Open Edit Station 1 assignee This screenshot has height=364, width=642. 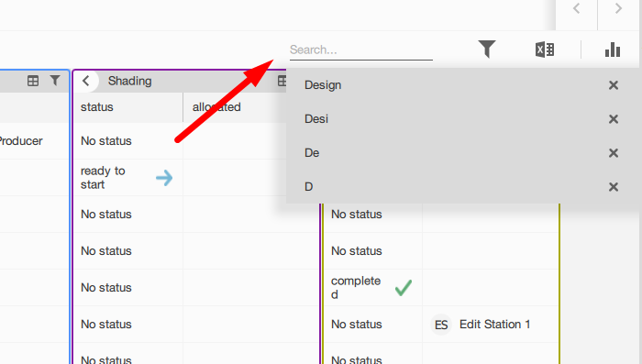pyautogui.click(x=494, y=325)
